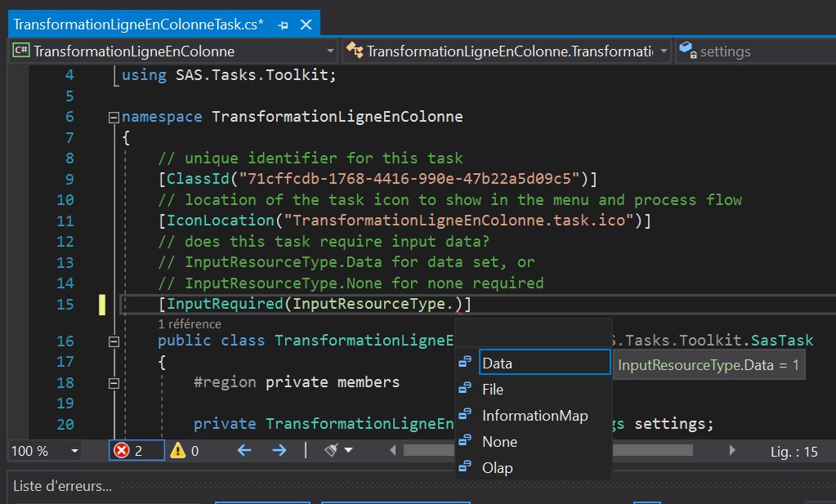Click the enum icon beside Olap
Screen dimensions: 836x504
[x=466, y=468]
